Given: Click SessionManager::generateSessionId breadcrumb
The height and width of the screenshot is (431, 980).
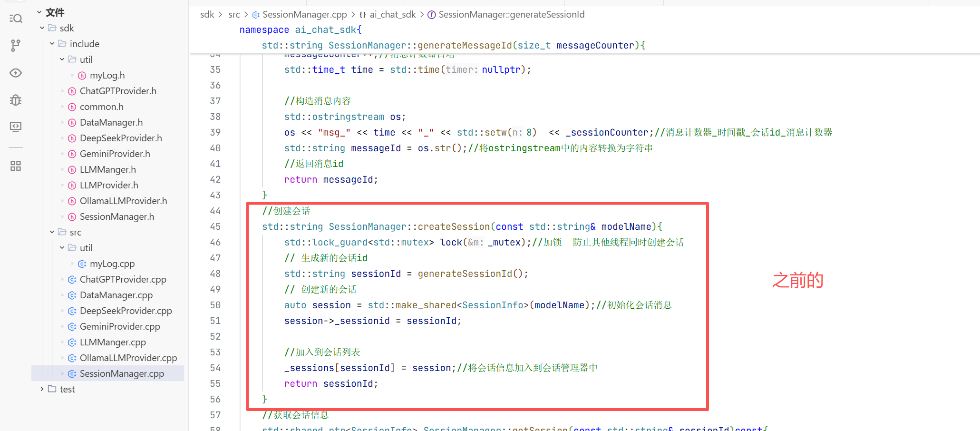Looking at the screenshot, I should (x=512, y=14).
